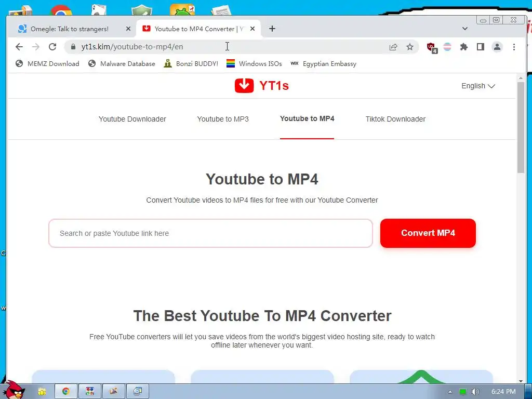Click the page vertical scrollbar thumb

tap(521, 127)
